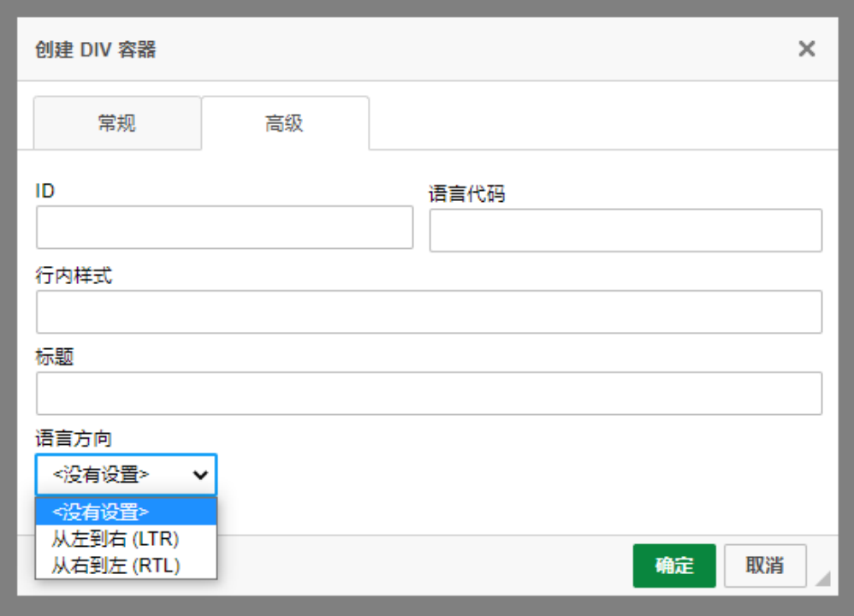Cancel with the 取消 button
The height and width of the screenshot is (616, 854).
pos(764,566)
